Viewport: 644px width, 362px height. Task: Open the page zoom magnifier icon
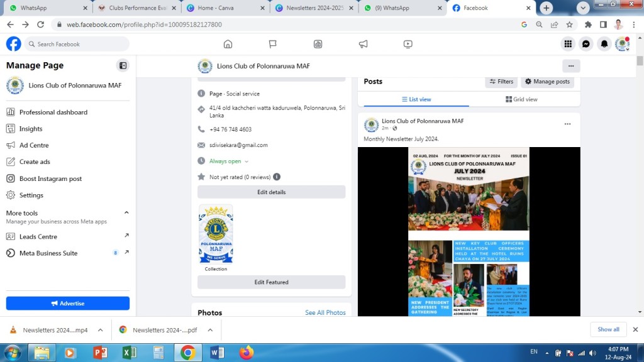[539, 25]
